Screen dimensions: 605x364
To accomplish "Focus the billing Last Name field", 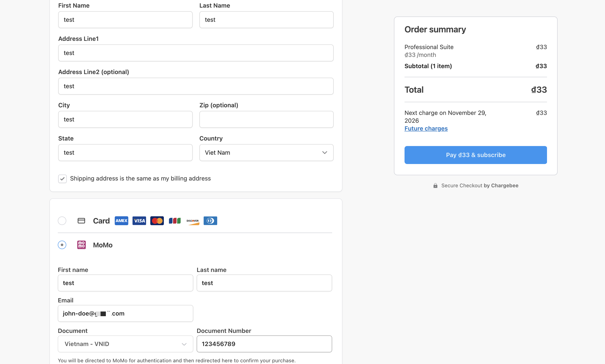I will pyautogui.click(x=266, y=20).
